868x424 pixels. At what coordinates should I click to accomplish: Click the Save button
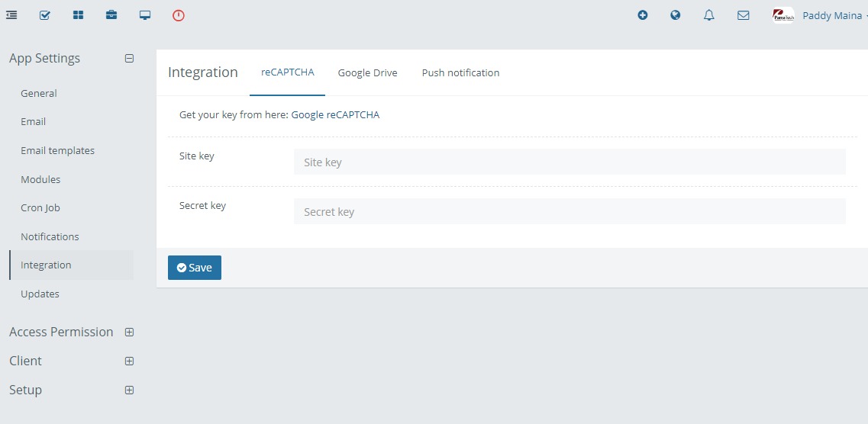coord(195,268)
